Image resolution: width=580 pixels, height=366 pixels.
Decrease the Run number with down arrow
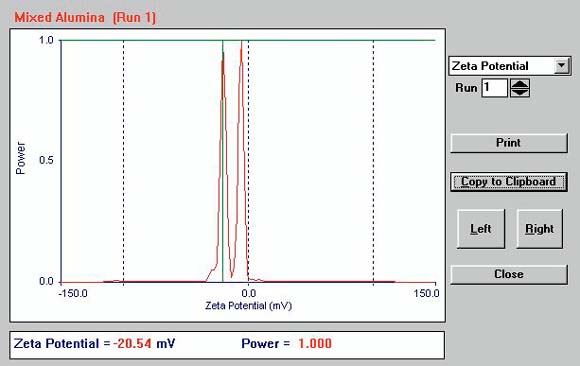520,93
